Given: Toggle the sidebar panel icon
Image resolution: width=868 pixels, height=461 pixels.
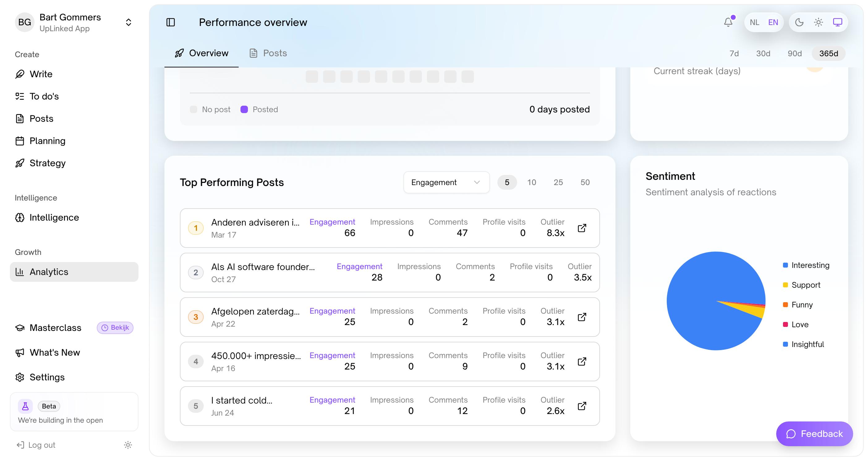Looking at the screenshot, I should coord(171,22).
